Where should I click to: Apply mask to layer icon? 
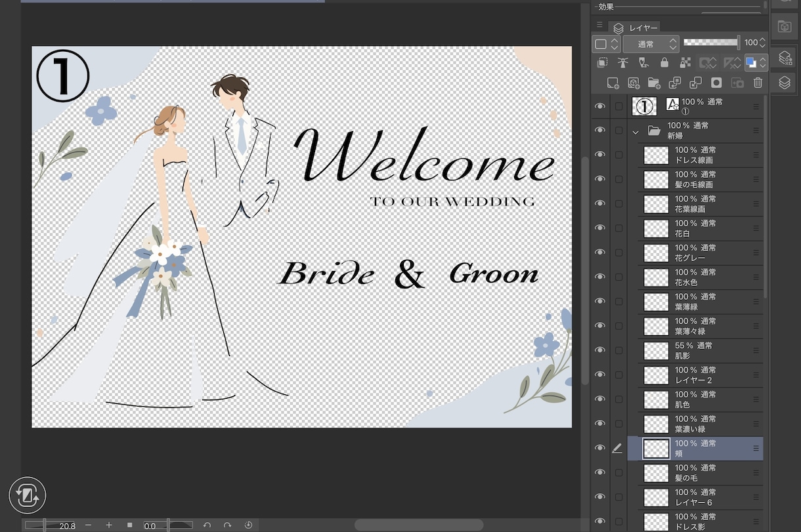tap(737, 83)
